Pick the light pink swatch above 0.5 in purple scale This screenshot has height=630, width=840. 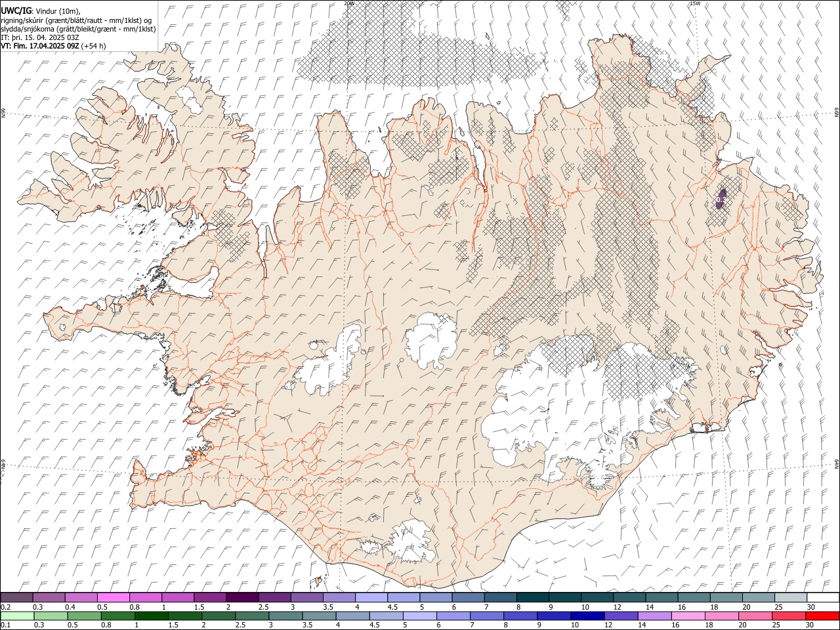[113, 598]
